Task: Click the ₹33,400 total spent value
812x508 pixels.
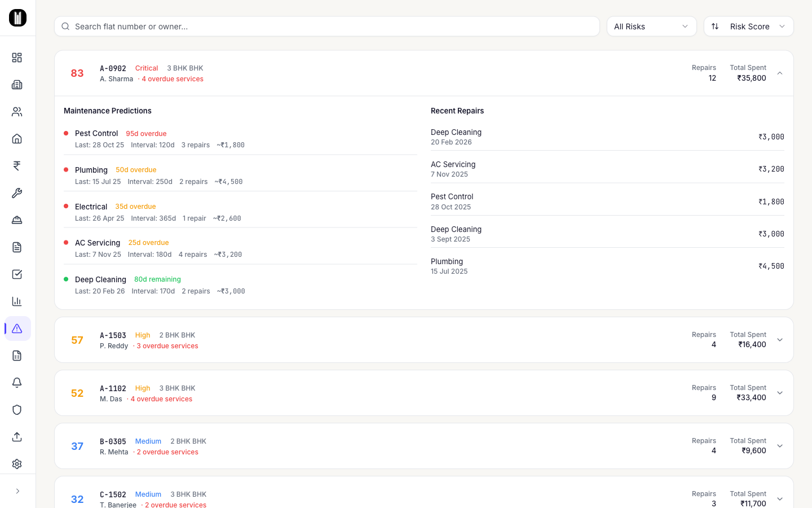Action: (x=752, y=398)
